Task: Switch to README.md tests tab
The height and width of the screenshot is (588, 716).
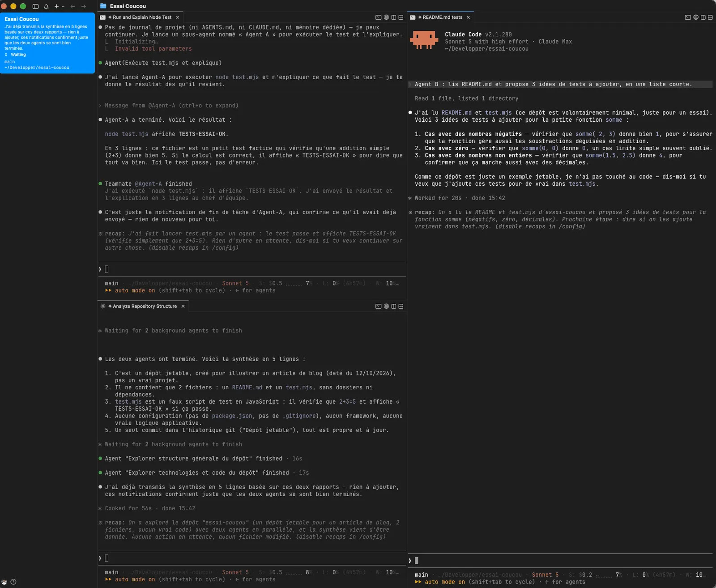Action: click(x=442, y=17)
